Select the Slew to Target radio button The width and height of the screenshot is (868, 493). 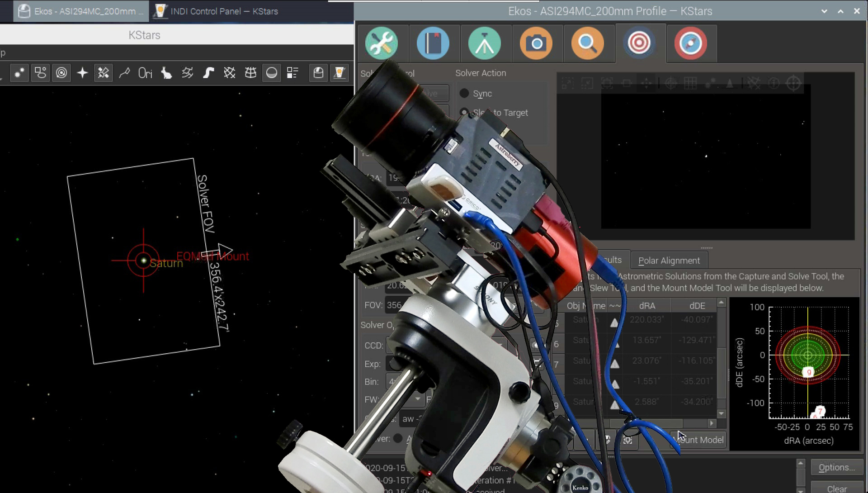[x=464, y=113]
